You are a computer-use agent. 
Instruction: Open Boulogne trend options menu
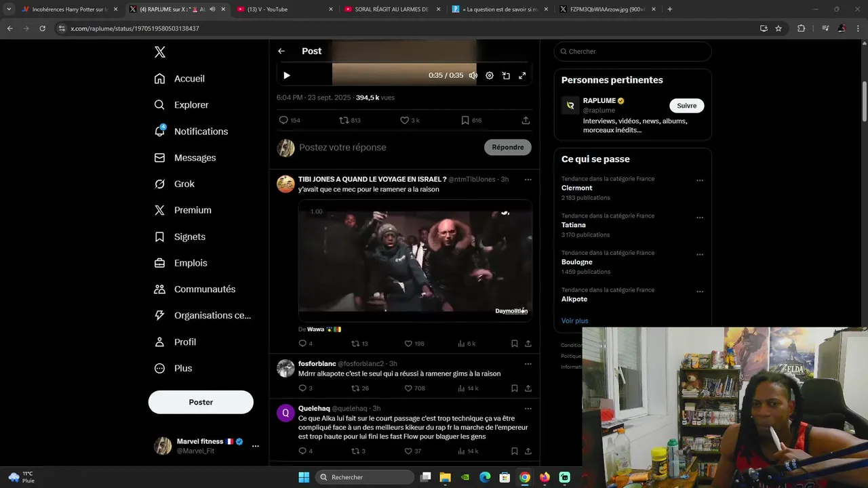click(700, 255)
